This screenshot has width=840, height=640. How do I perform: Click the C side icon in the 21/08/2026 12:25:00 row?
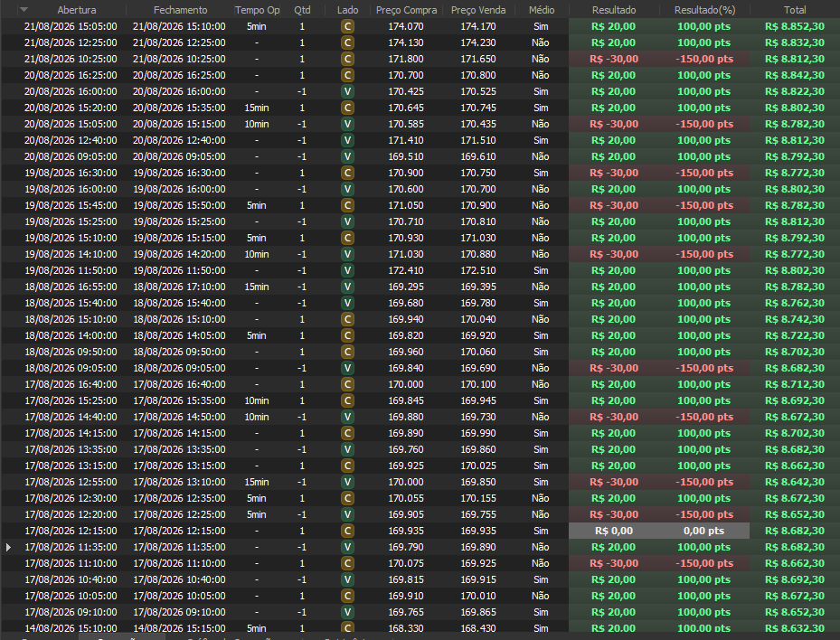pos(347,42)
